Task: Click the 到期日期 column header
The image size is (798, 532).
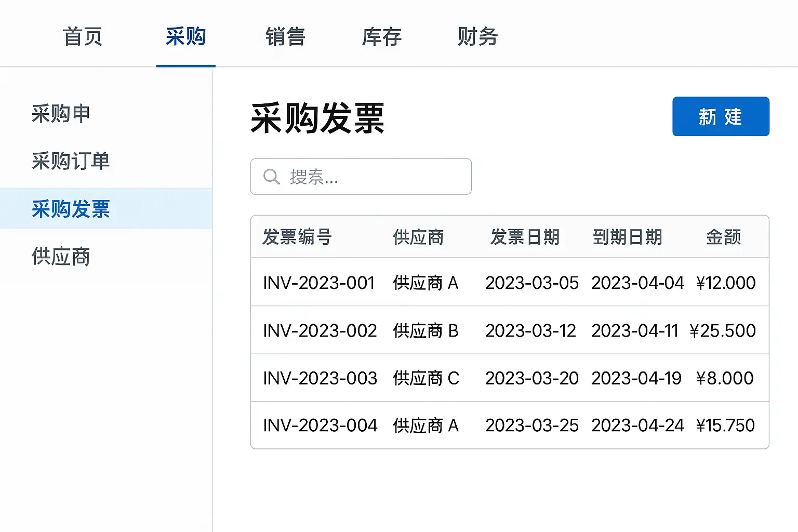Action: (627, 237)
